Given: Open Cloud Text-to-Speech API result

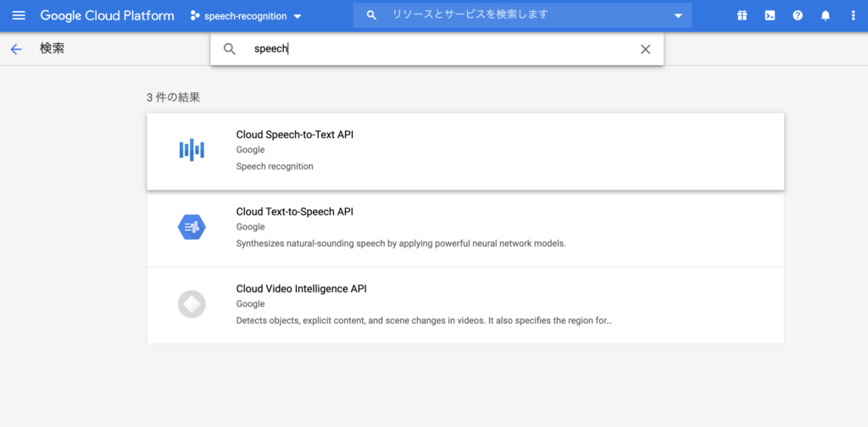Looking at the screenshot, I should point(465,229).
